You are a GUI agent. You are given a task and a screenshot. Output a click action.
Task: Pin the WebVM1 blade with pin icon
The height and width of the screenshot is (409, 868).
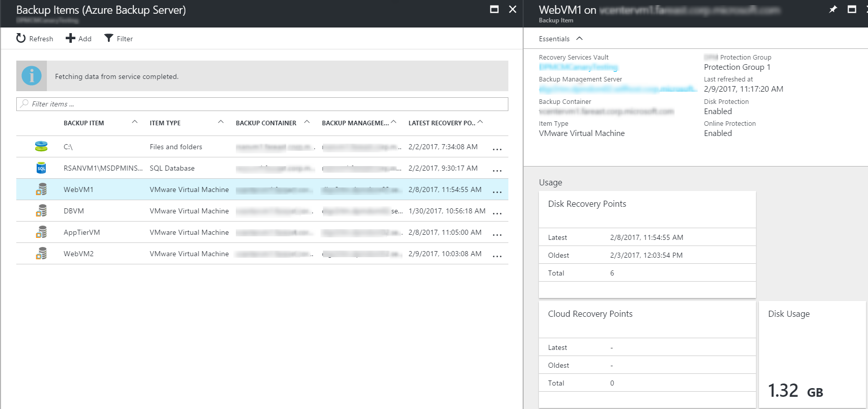click(x=833, y=9)
